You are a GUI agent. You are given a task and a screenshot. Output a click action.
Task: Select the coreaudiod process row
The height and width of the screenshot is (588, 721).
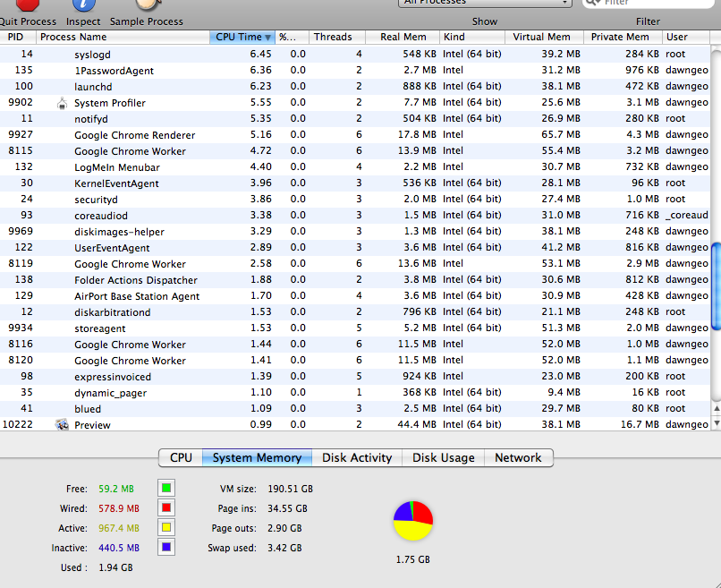click(355, 215)
